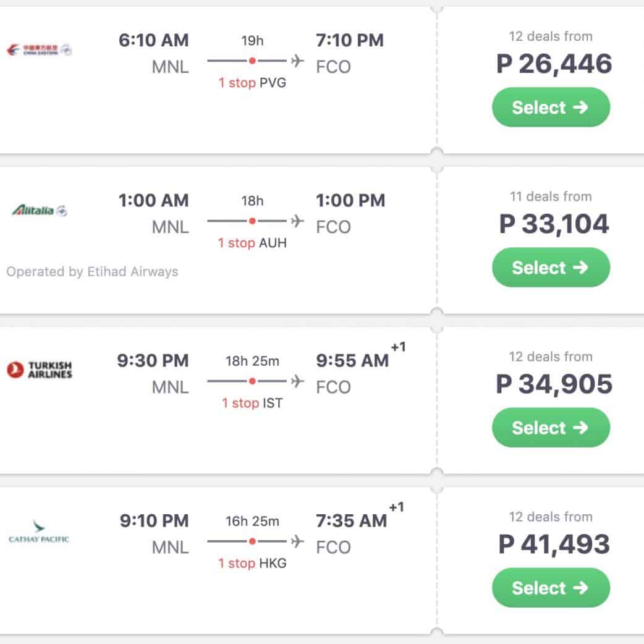Viewport: 644px width, 644px height.
Task: Click the Cathay Pacific logo
Action: click(39, 532)
